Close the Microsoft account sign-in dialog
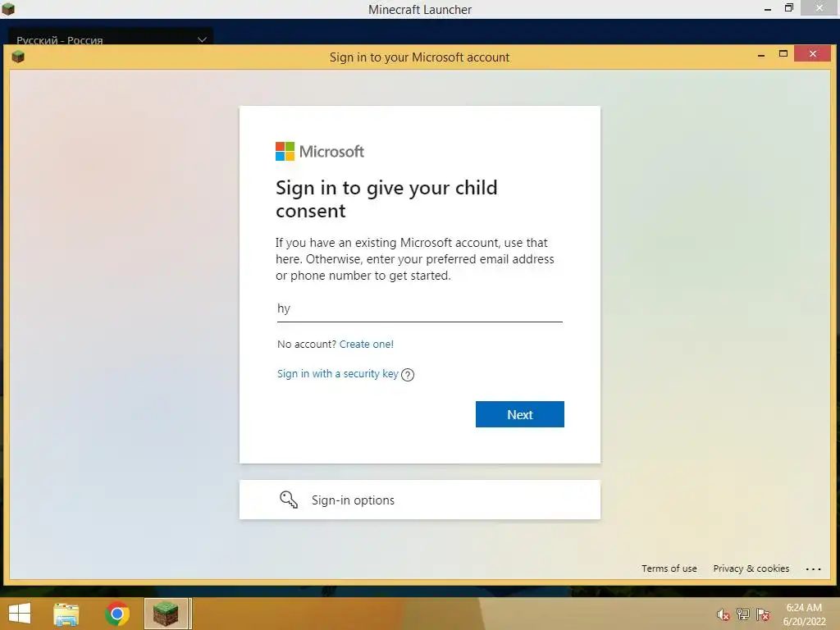840x630 pixels. (812, 53)
